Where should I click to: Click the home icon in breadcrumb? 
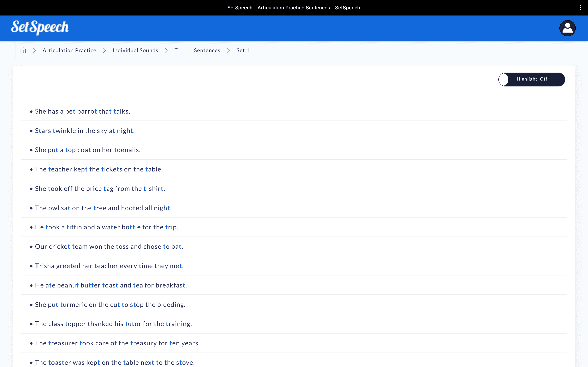[23, 50]
